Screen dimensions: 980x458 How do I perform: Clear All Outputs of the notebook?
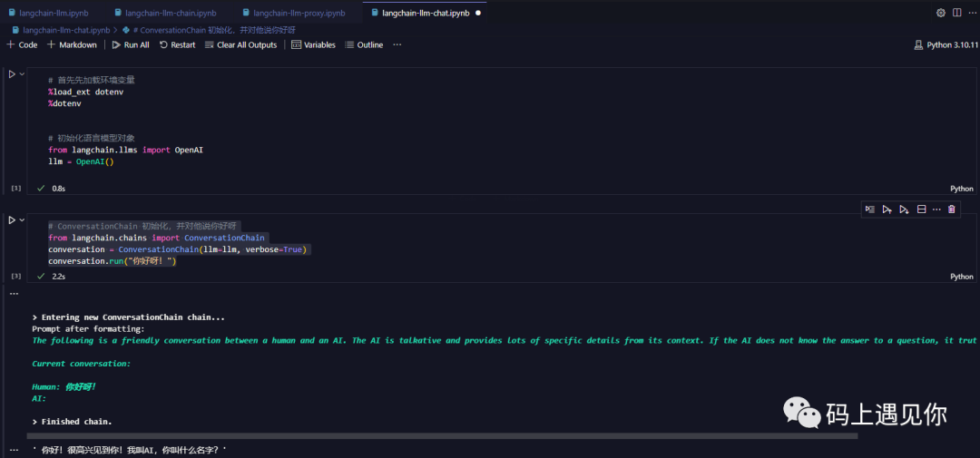(240, 45)
